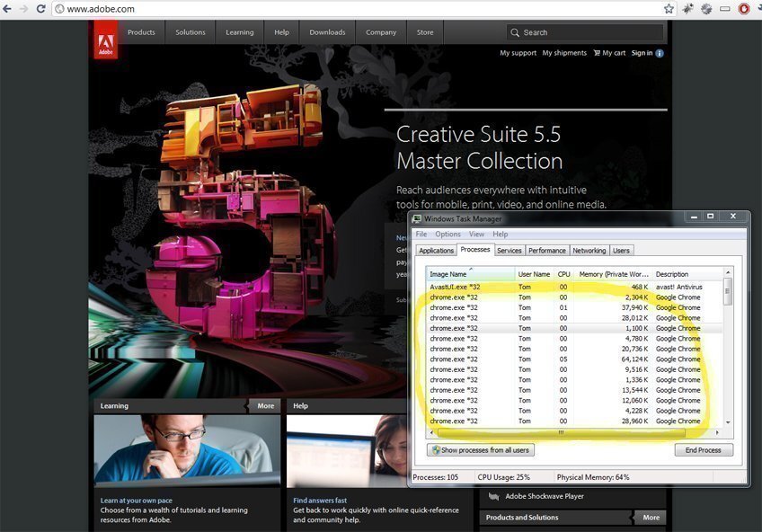Open the gear-shaped extension icon in Chrome
The image size is (762, 532).
point(706,9)
